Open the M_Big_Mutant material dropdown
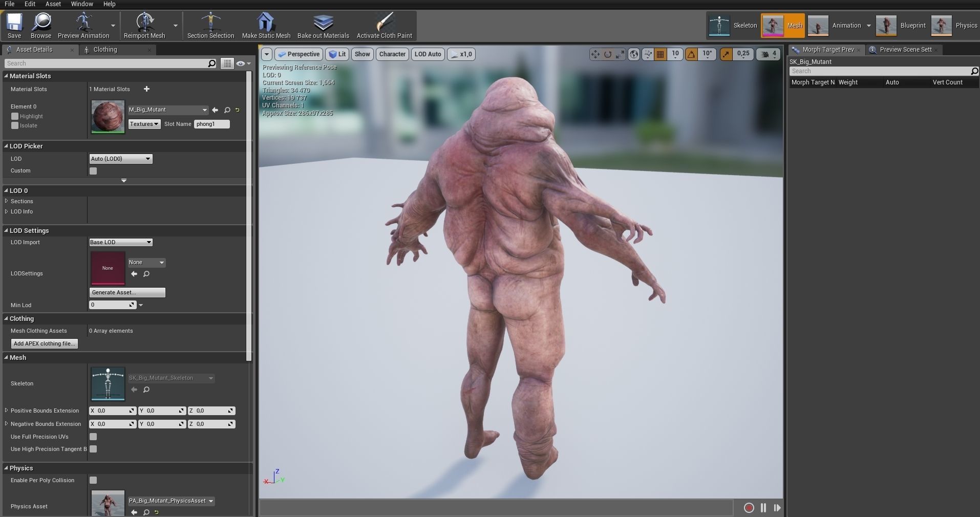This screenshot has height=517, width=980. pos(168,110)
